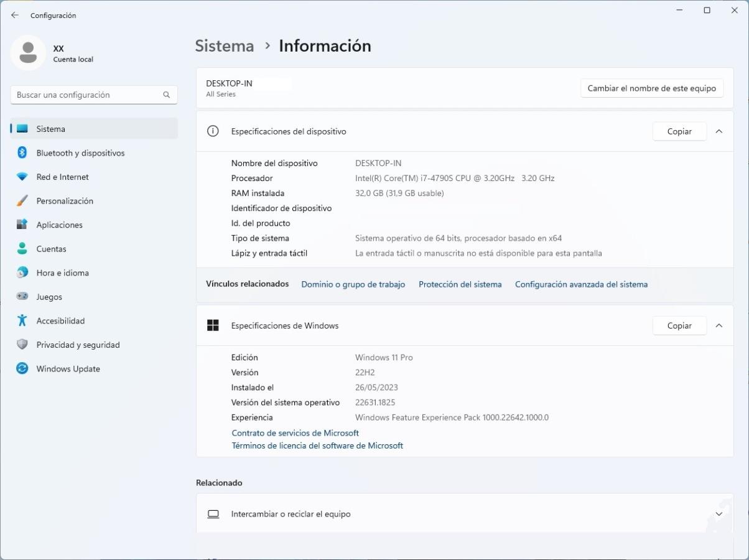The image size is (749, 560).
Task: Go to Privacidad y seguridad
Action: (78, 345)
